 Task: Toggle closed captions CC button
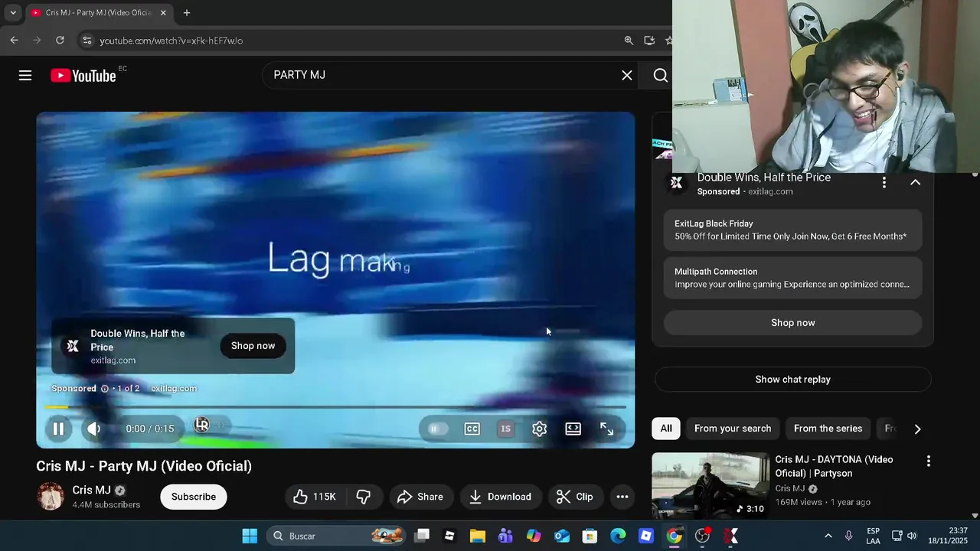pos(472,429)
